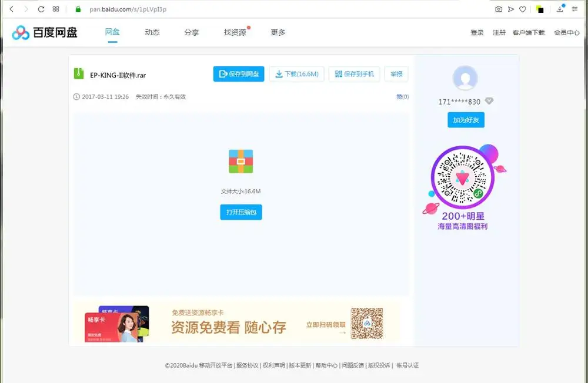Click the 权利声明 footer link
588x383 pixels.
click(x=274, y=365)
